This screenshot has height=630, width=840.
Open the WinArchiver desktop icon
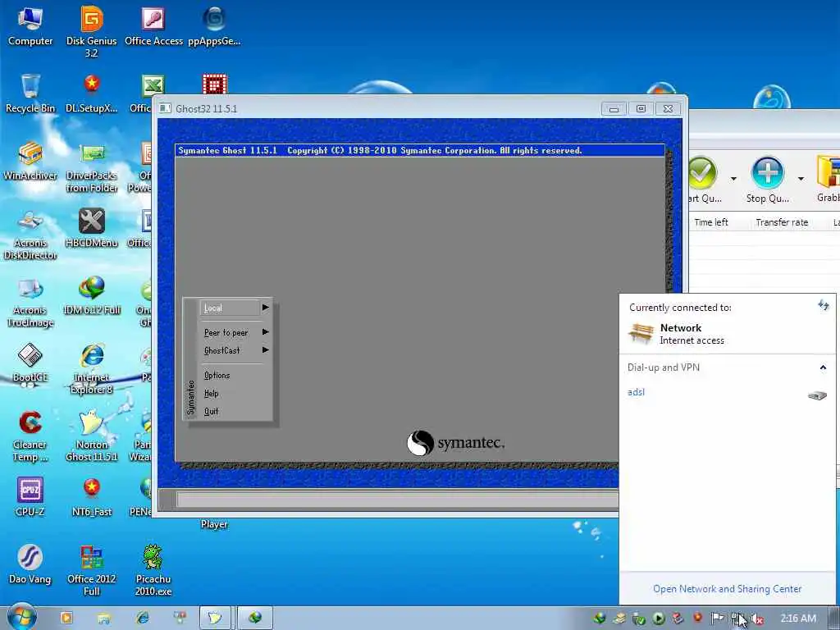[30, 161]
